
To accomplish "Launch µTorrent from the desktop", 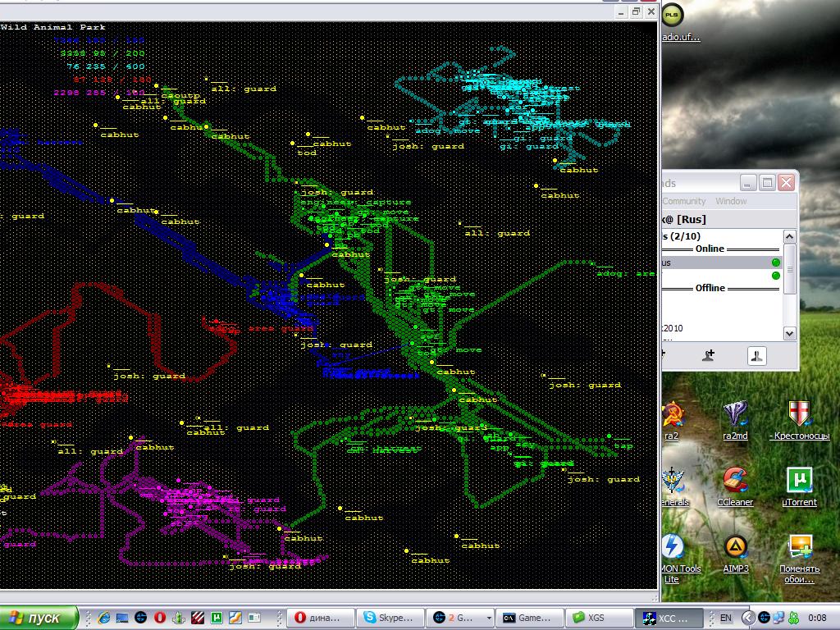I will tap(799, 486).
